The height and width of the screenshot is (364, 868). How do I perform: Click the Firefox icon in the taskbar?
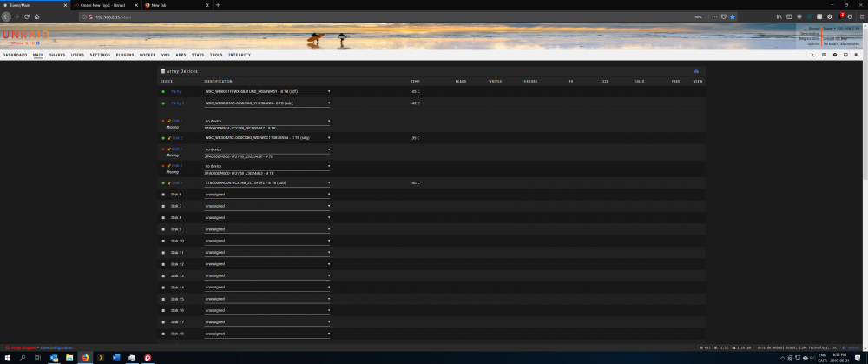(x=85, y=358)
